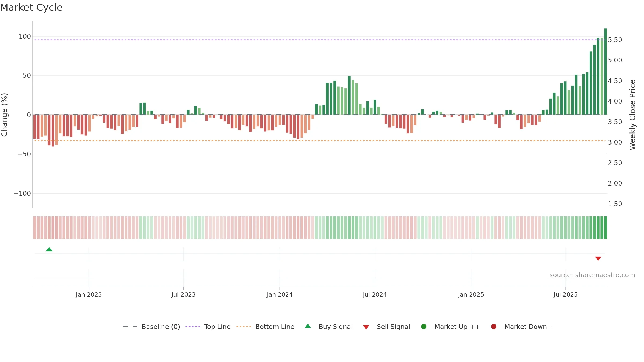Click the 1.50 tick on right axis
The height and width of the screenshot is (362, 644).
pyautogui.click(x=615, y=204)
